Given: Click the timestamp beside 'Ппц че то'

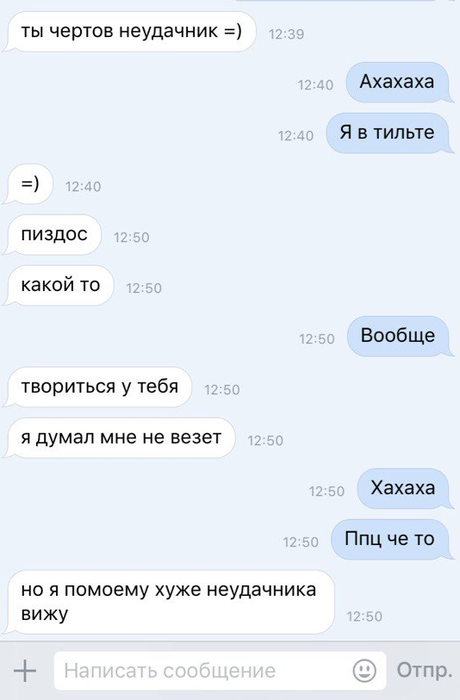Looking at the screenshot, I should 301,542.
